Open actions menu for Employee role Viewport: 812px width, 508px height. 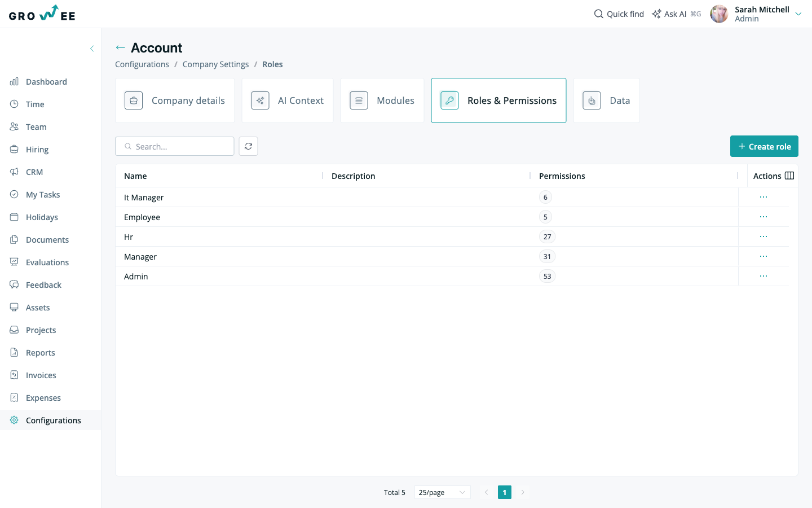(x=764, y=217)
